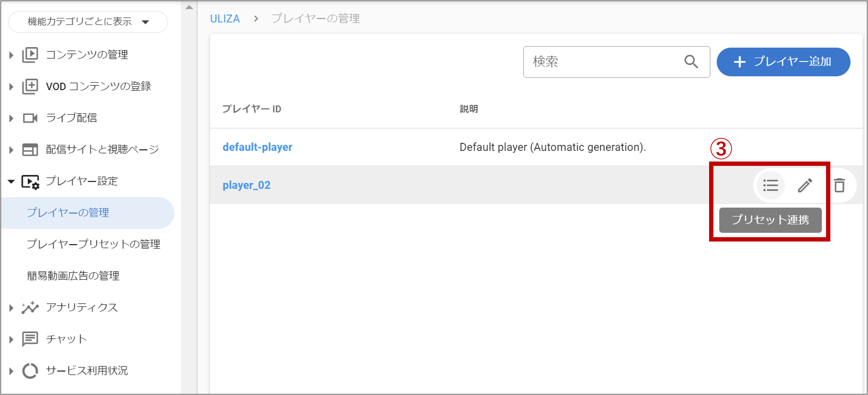Click the trash delete icon for player_02
This screenshot has height=395, width=868.
click(839, 185)
